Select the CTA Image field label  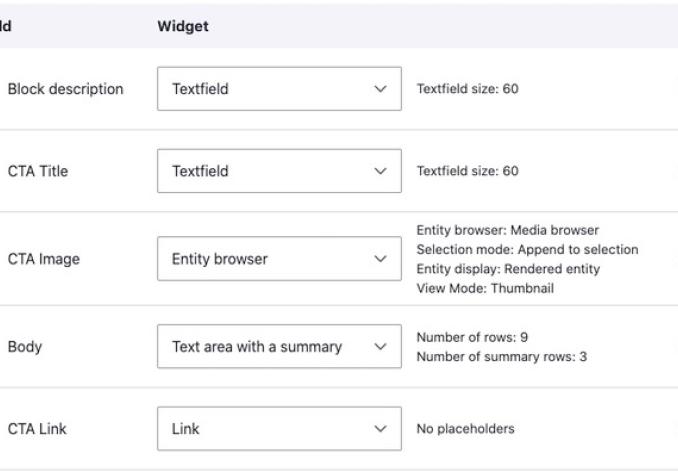(44, 259)
